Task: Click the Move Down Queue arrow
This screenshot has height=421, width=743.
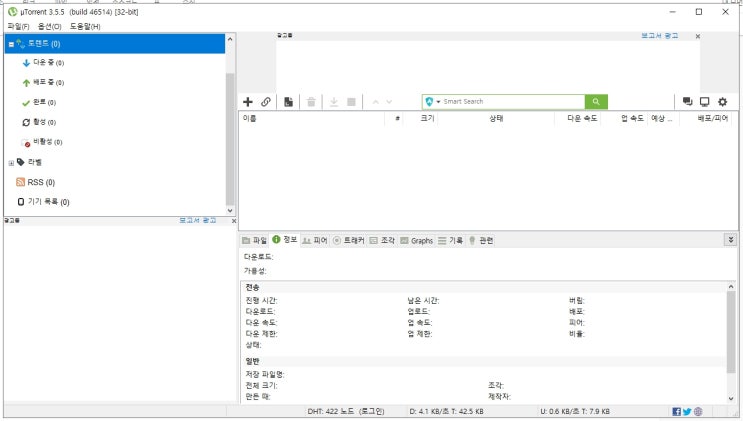Action: (389, 102)
